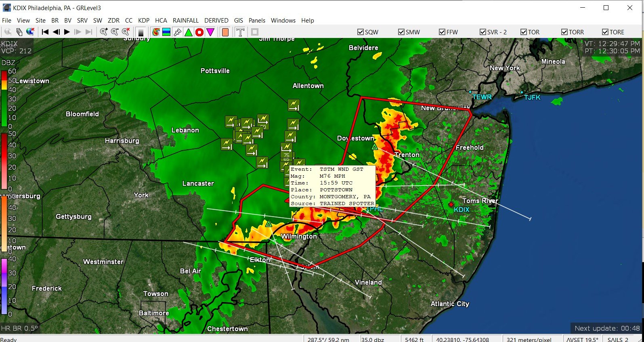Open the Site menu
This screenshot has width=644, height=342.
40,20
